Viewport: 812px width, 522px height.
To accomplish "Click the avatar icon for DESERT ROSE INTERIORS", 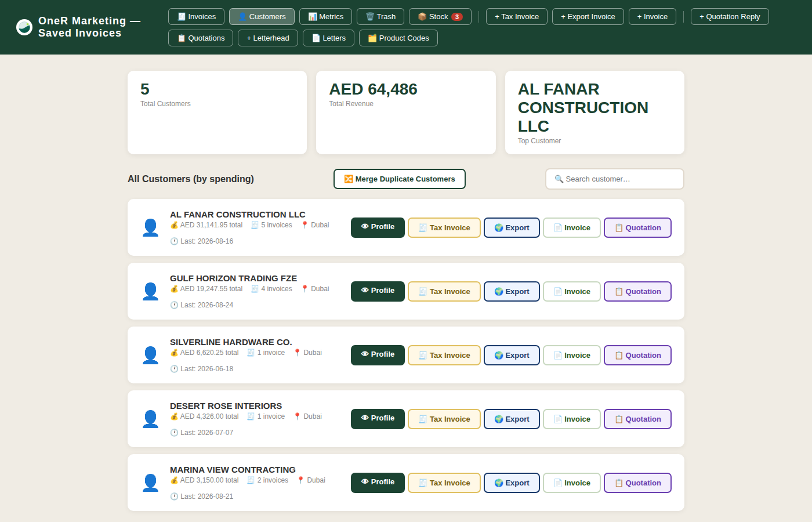I will pos(151,419).
